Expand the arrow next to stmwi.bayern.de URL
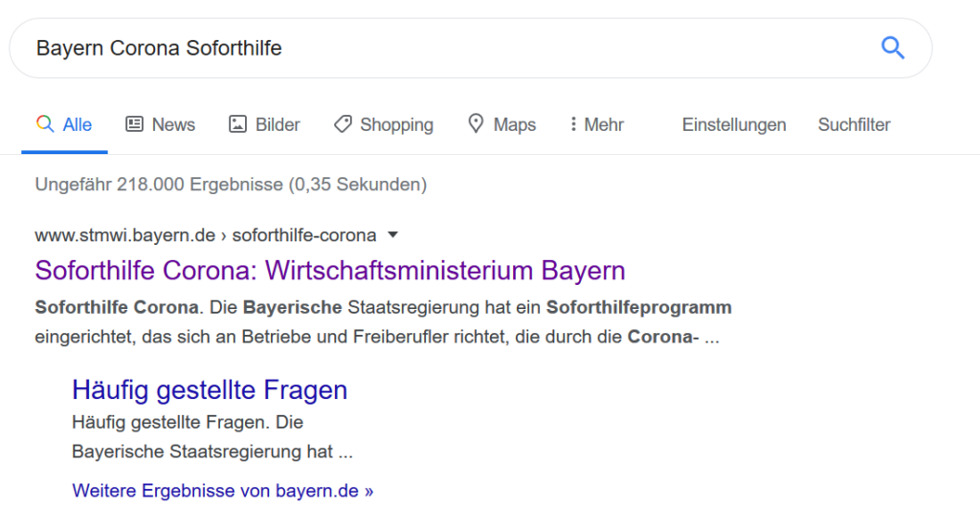Image resolution: width=980 pixels, height=529 pixels. [x=392, y=235]
